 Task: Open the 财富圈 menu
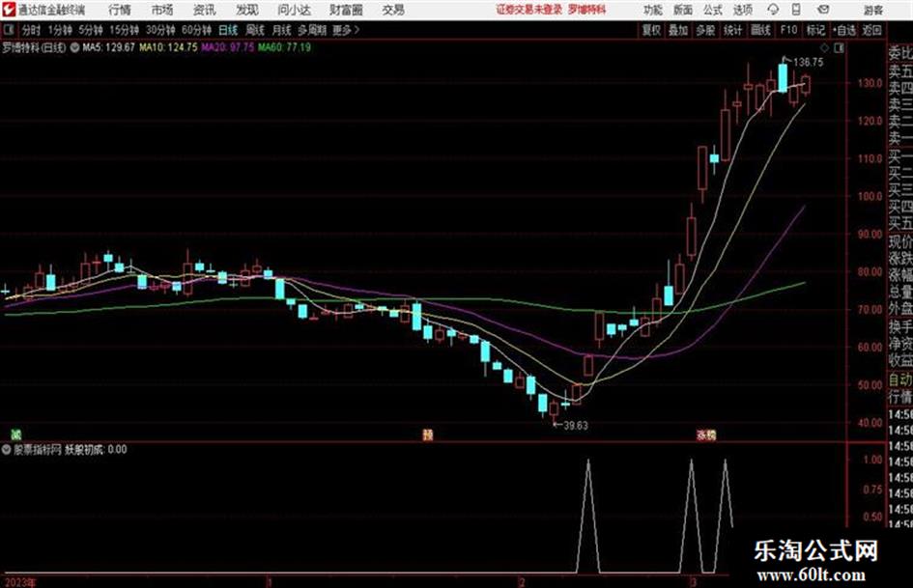point(346,10)
